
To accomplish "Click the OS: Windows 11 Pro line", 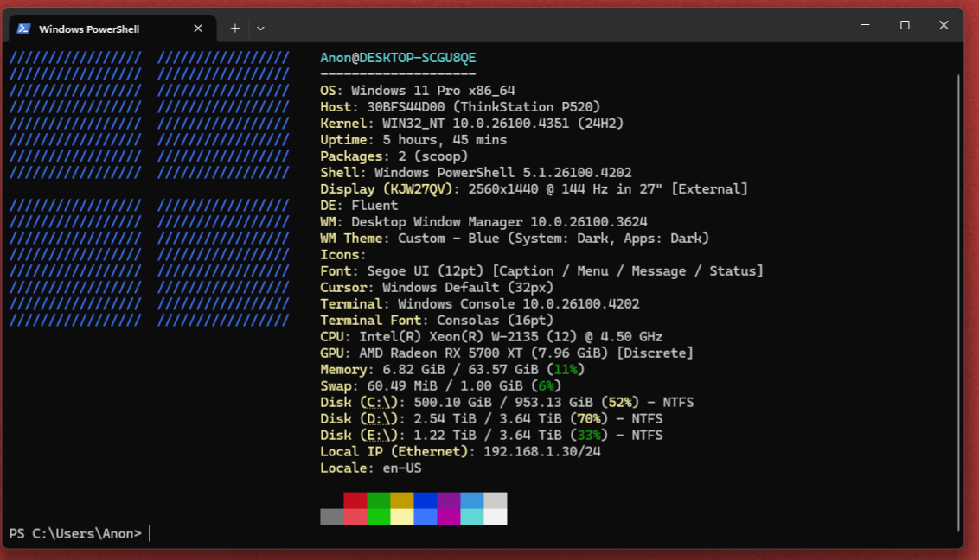I will pyautogui.click(x=418, y=91).
